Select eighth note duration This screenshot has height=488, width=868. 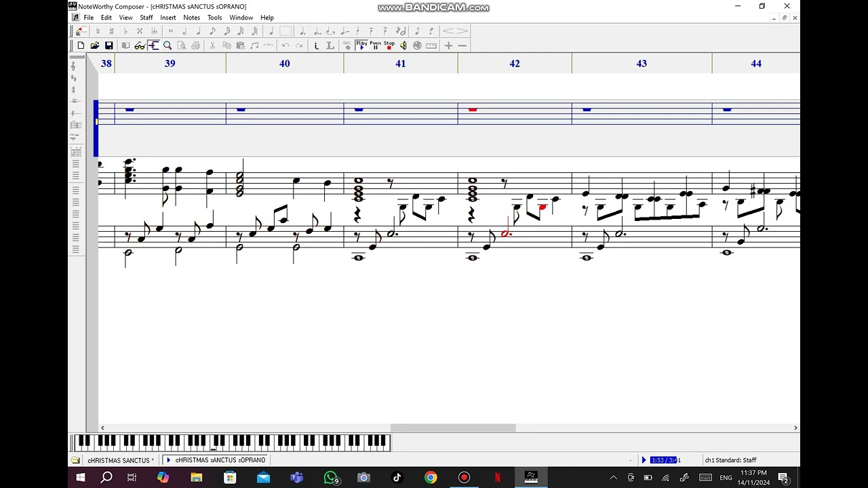pyautogui.click(x=212, y=30)
